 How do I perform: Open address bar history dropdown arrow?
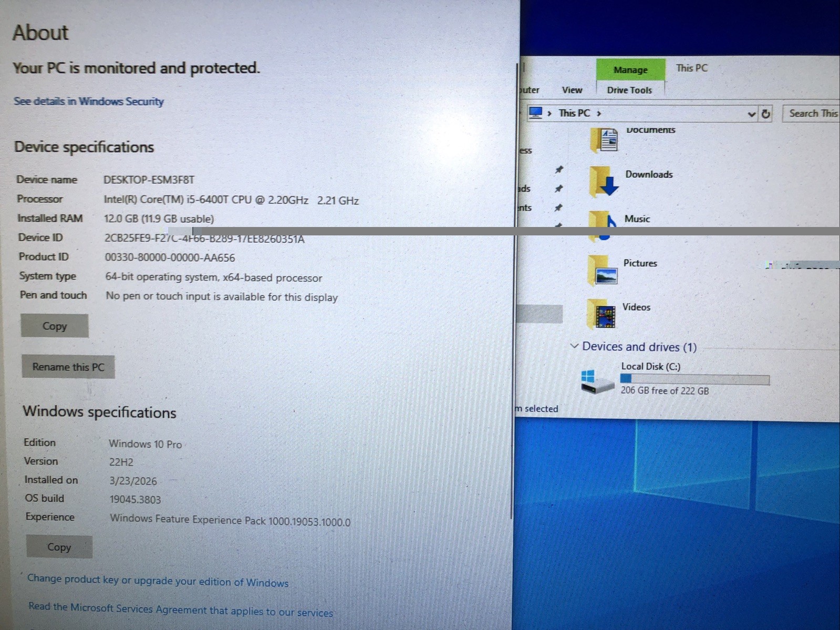pyautogui.click(x=752, y=114)
